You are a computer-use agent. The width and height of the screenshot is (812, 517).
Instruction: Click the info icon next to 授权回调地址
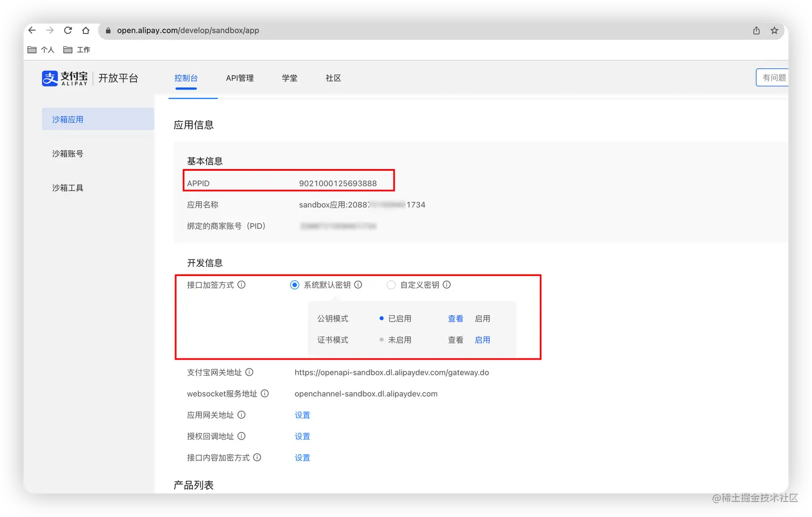(242, 436)
